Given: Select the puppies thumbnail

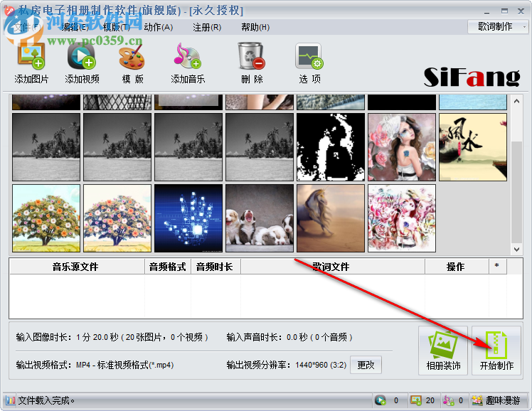Looking at the screenshot, I should tap(260, 218).
